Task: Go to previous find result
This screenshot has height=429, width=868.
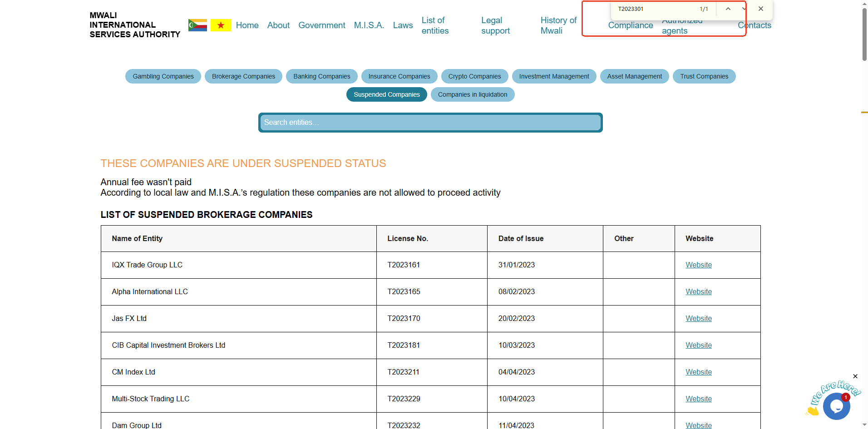Action: (x=728, y=9)
